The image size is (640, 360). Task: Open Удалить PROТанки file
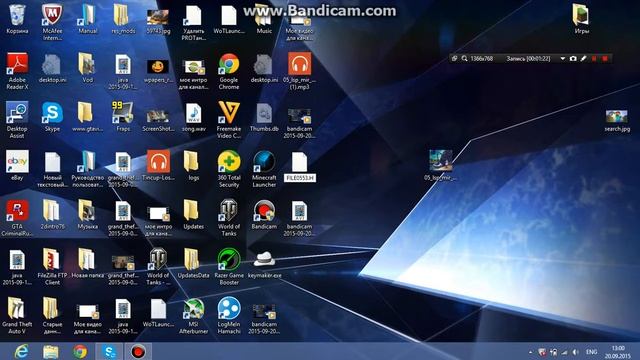[193, 22]
